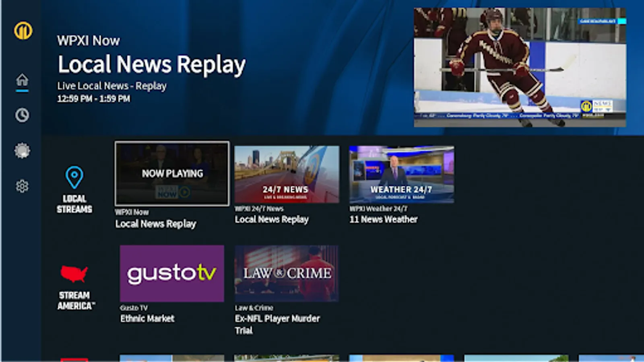This screenshot has height=362, width=644.
Task: Click the Gusto TV channel label
Action: point(134,308)
